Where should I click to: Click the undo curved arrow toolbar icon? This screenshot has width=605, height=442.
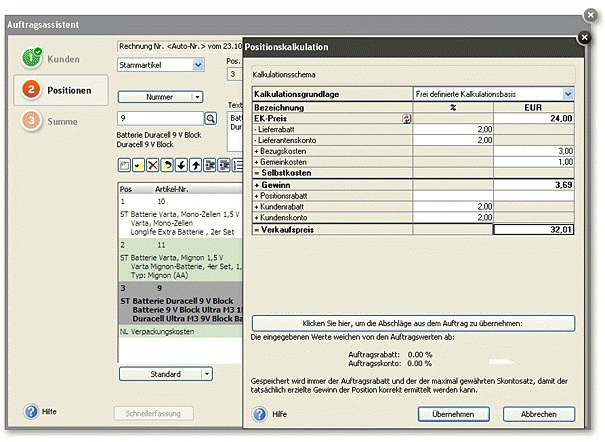coord(167,165)
